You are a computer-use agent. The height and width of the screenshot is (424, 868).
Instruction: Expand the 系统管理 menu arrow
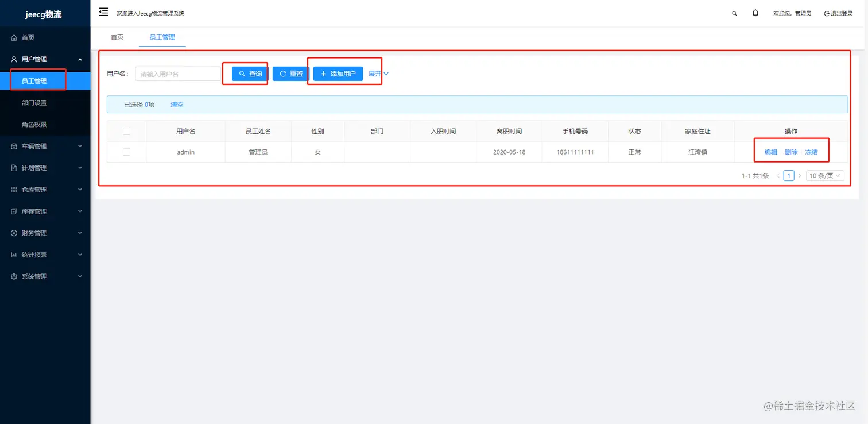(80, 276)
